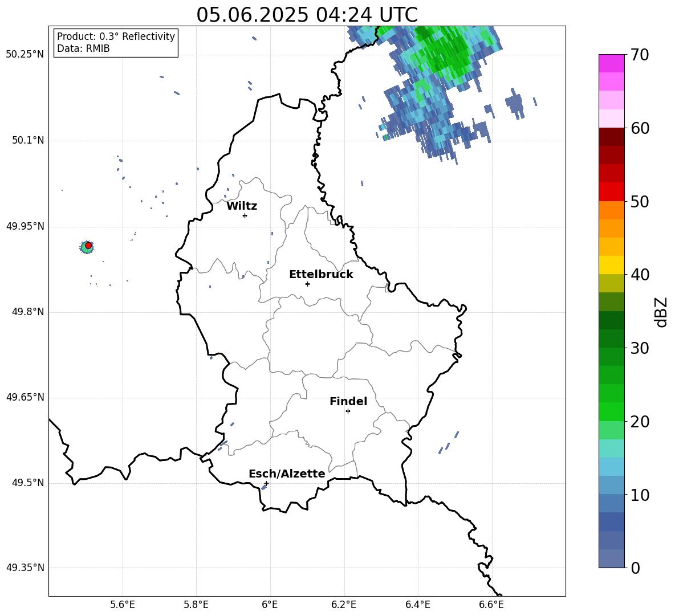Click the Findel cross marker
The height and width of the screenshot is (616, 675).
tap(348, 411)
